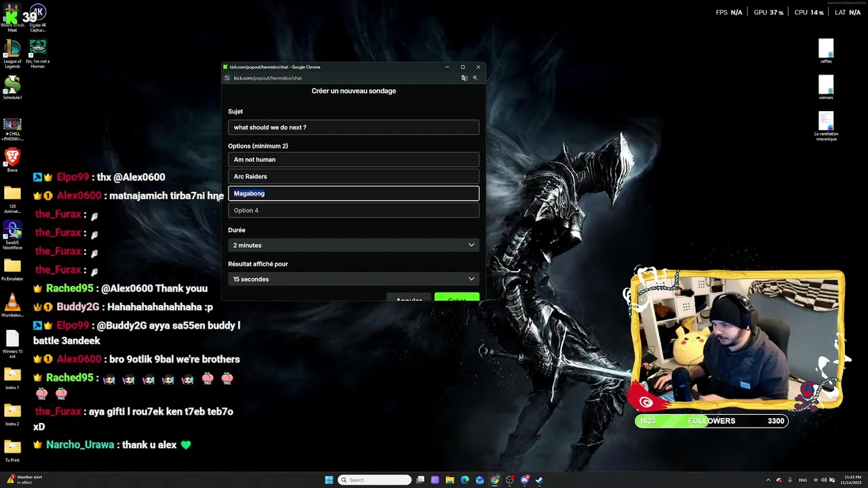
Task: Expand the Durée 2 minutes dropdown
Action: coord(353,245)
